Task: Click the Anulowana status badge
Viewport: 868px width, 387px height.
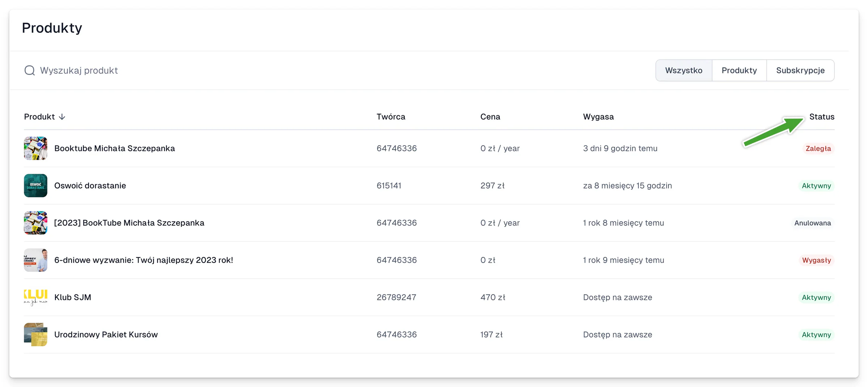Action: [812, 223]
